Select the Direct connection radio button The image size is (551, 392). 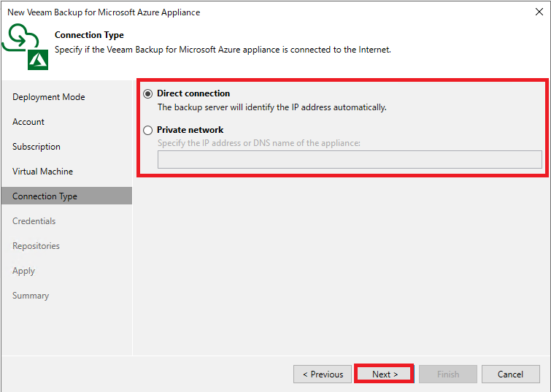click(148, 93)
